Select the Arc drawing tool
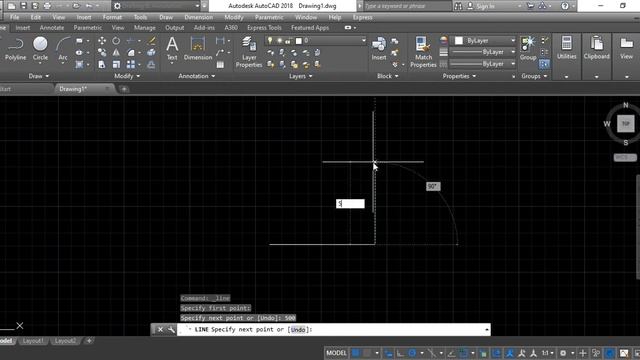Screen dimensions: 640x360 point(63,49)
